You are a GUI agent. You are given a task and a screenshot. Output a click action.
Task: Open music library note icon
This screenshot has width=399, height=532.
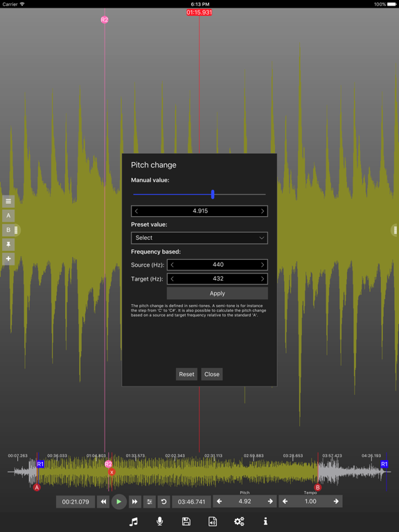click(133, 522)
